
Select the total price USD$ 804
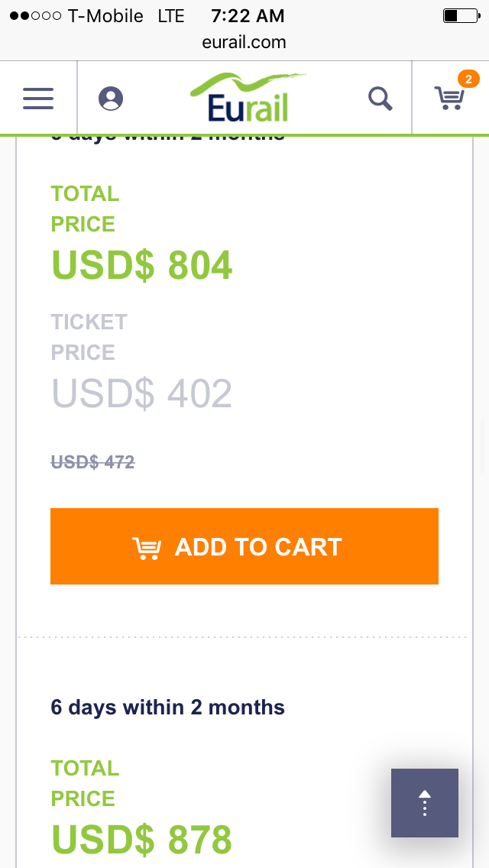[x=142, y=265]
